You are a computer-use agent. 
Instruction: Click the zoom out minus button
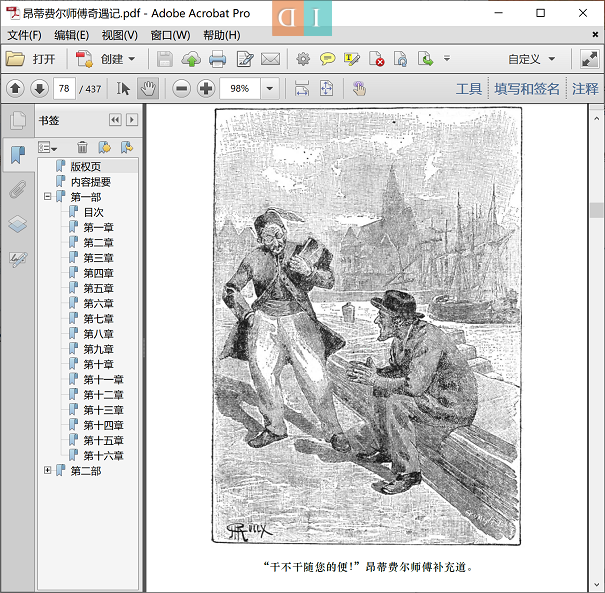click(x=181, y=89)
